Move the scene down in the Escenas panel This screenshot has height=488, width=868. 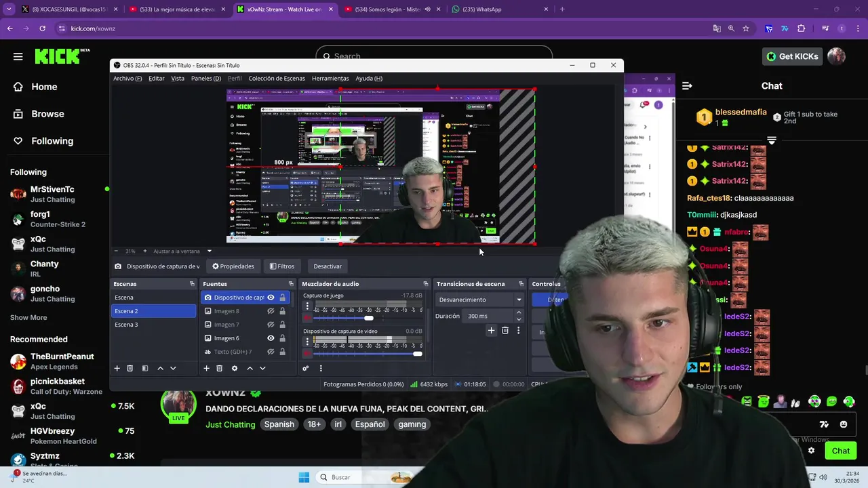(173, 368)
